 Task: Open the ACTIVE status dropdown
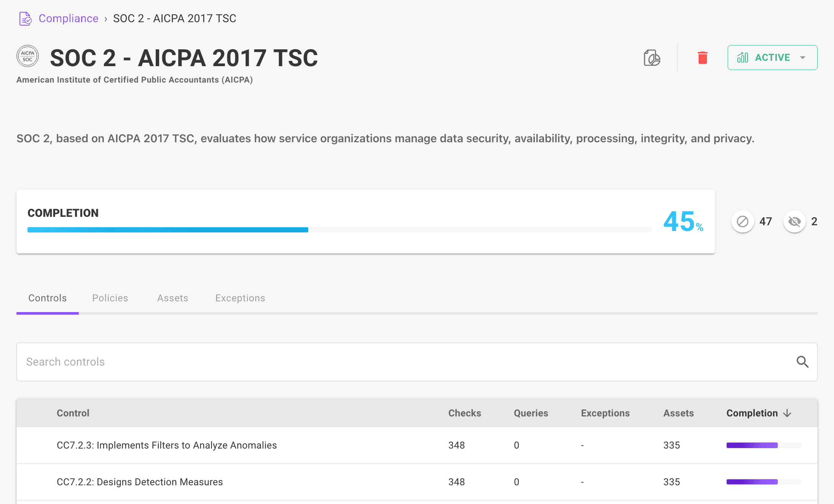802,57
